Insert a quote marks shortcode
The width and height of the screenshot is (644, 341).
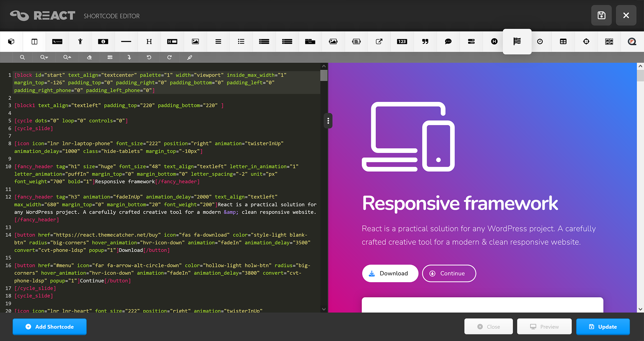click(x=425, y=42)
